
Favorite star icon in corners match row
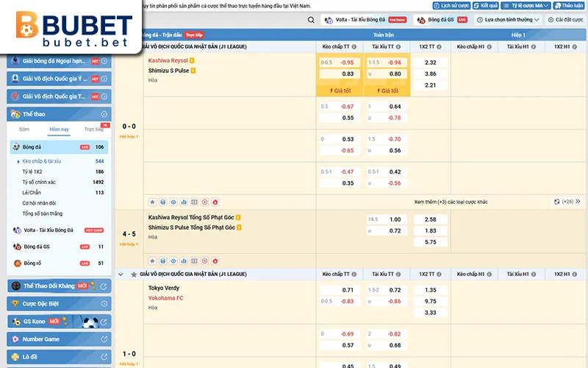click(x=152, y=261)
